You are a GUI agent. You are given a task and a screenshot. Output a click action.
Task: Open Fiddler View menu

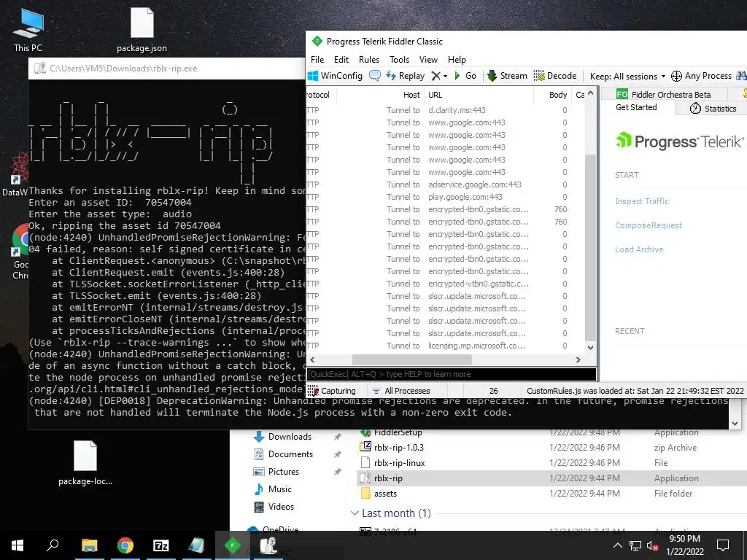coord(428,60)
